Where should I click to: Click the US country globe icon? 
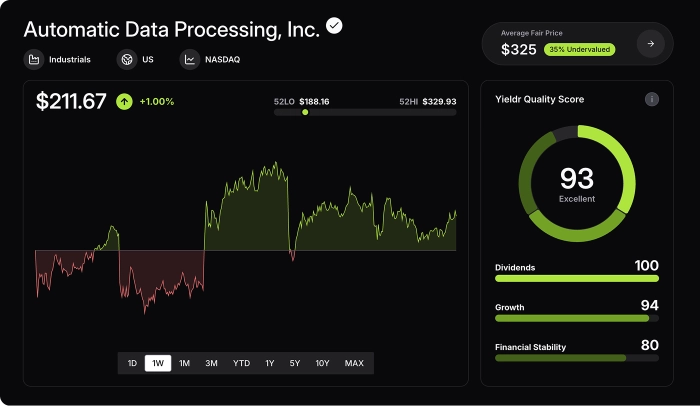[x=127, y=59]
